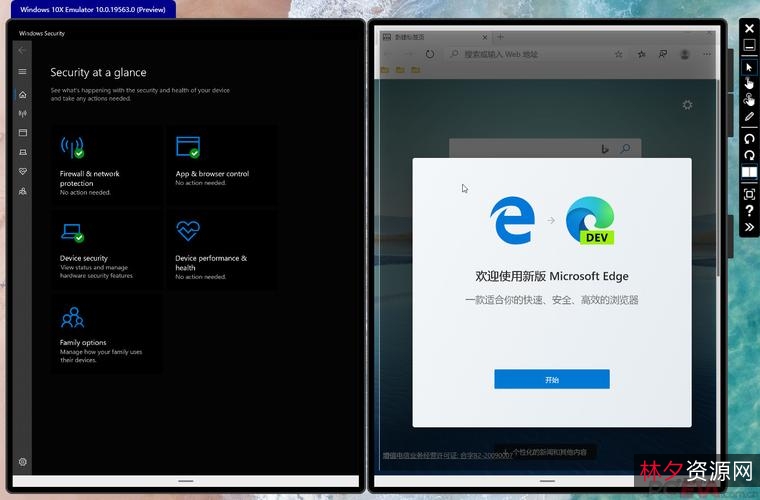Screen dimensions: 760x500
Task: Open Firewall & network sidebar icon
Action: click(22, 114)
